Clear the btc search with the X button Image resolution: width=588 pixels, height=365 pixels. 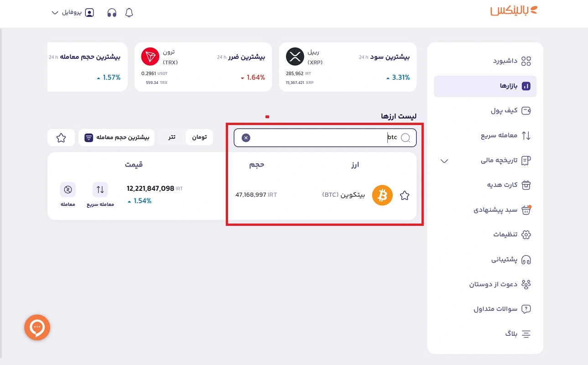click(246, 137)
